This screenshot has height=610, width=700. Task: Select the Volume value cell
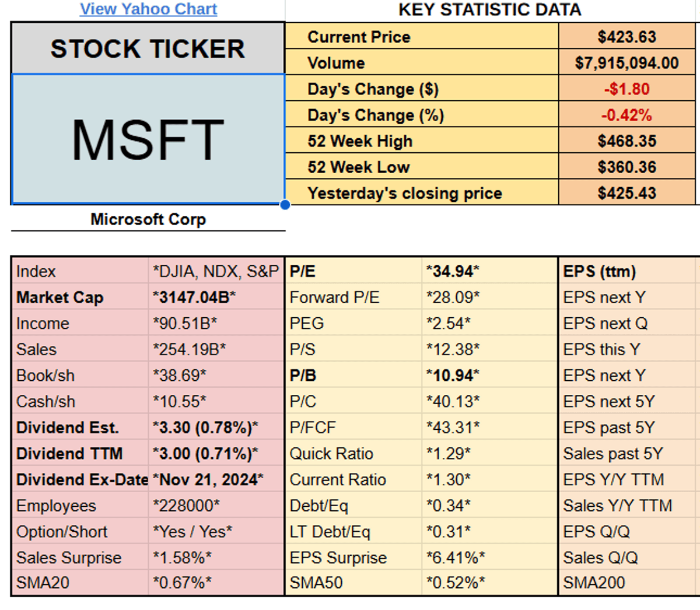click(x=627, y=63)
